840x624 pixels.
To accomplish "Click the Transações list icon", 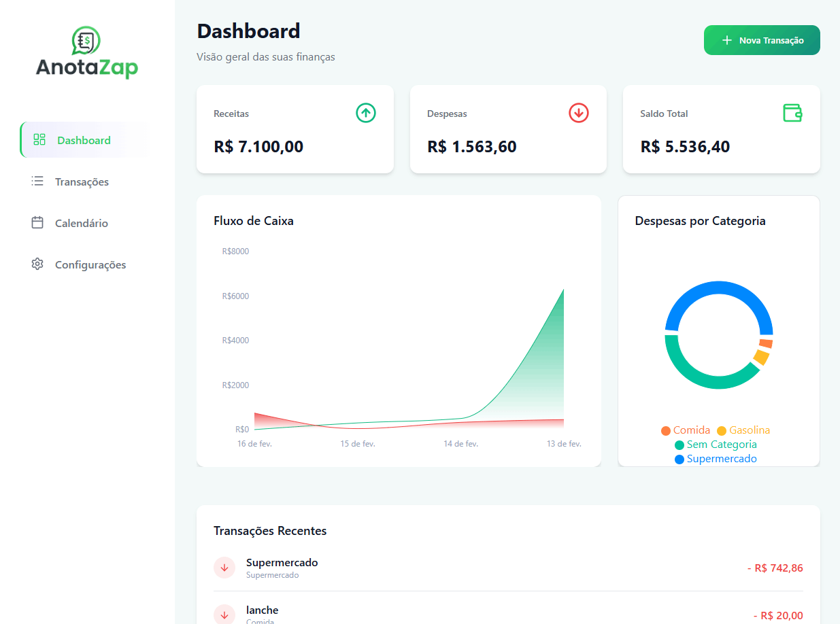I will tap(37, 181).
